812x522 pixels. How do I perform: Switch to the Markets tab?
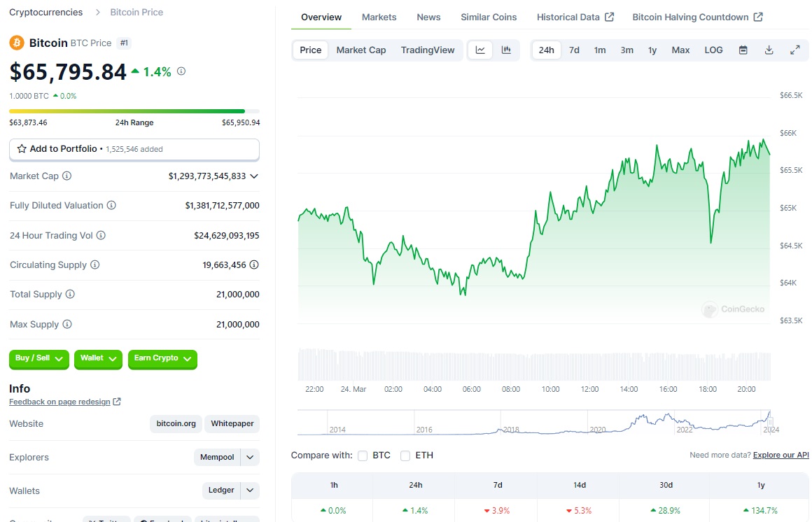[x=379, y=17]
